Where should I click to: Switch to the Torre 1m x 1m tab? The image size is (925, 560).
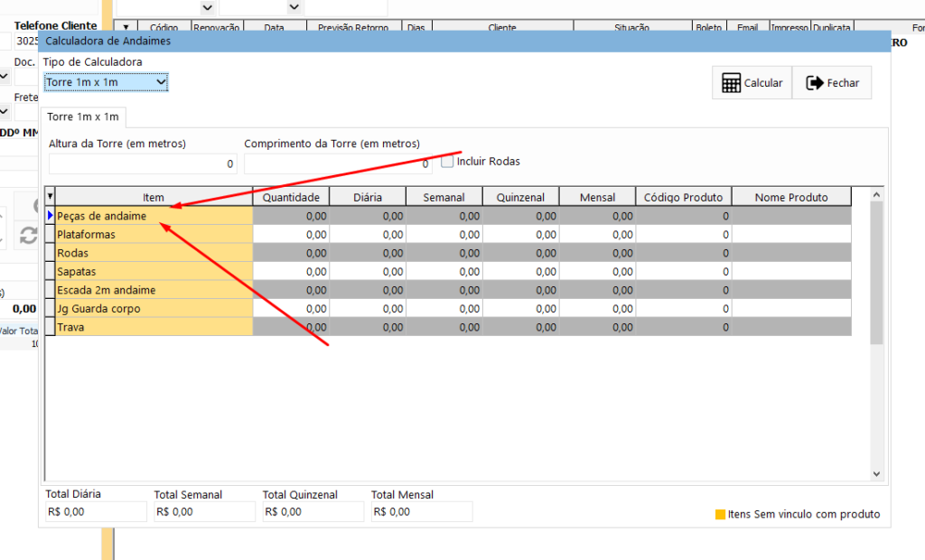click(82, 117)
